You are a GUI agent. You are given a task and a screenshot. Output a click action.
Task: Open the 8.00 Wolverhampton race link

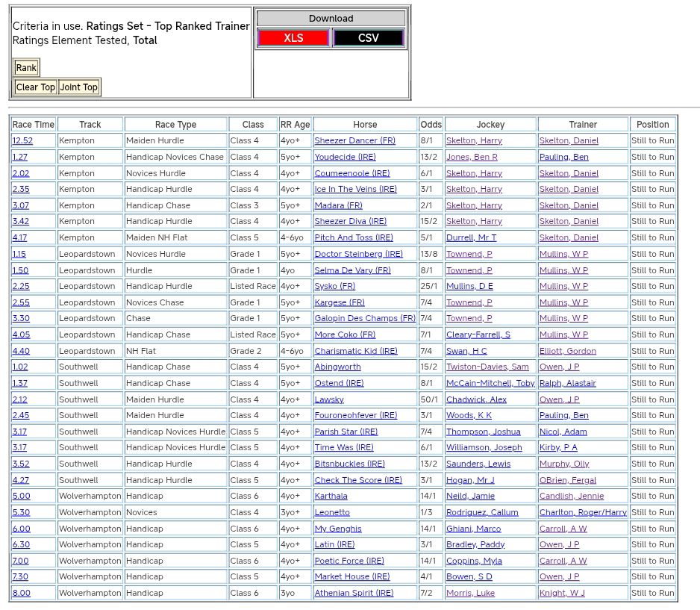tap(21, 593)
